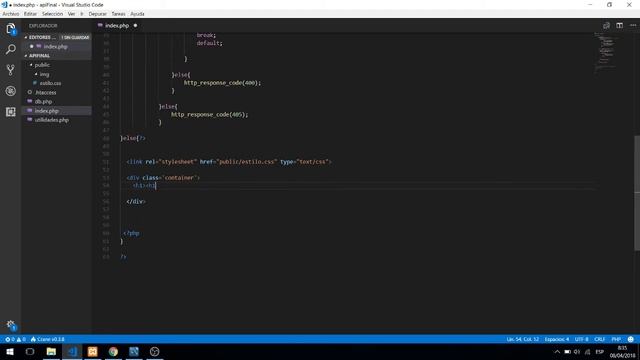Screen dimensions: 640x360
Task: Click the editor vertical scrollbar
Action: pyautogui.click(x=637, y=193)
